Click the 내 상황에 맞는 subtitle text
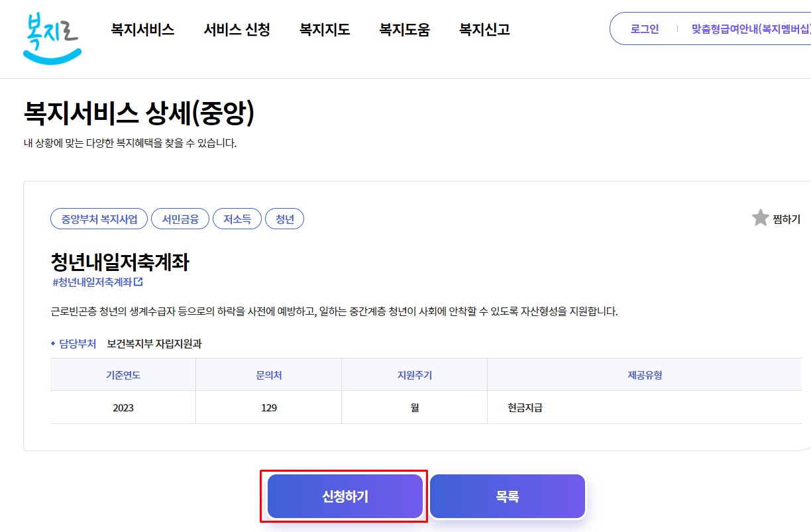Viewport: 811px width, 532px height. coord(130,143)
